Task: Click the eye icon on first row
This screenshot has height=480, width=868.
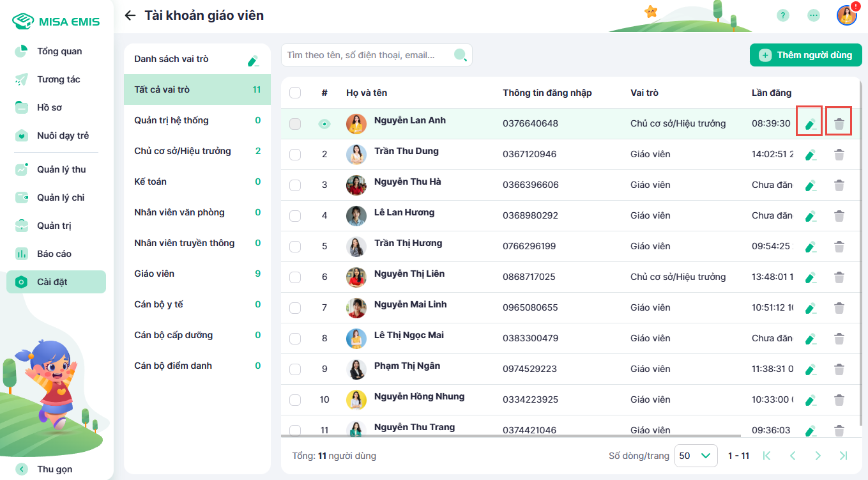Action: (x=324, y=124)
